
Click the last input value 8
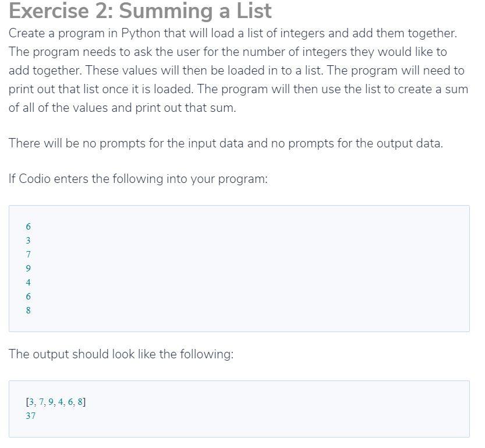click(x=28, y=310)
